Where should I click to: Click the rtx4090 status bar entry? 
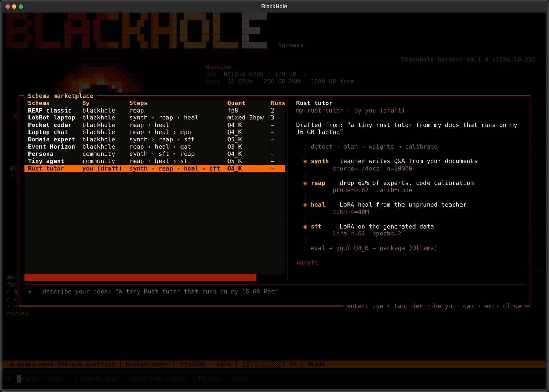(x=193, y=364)
